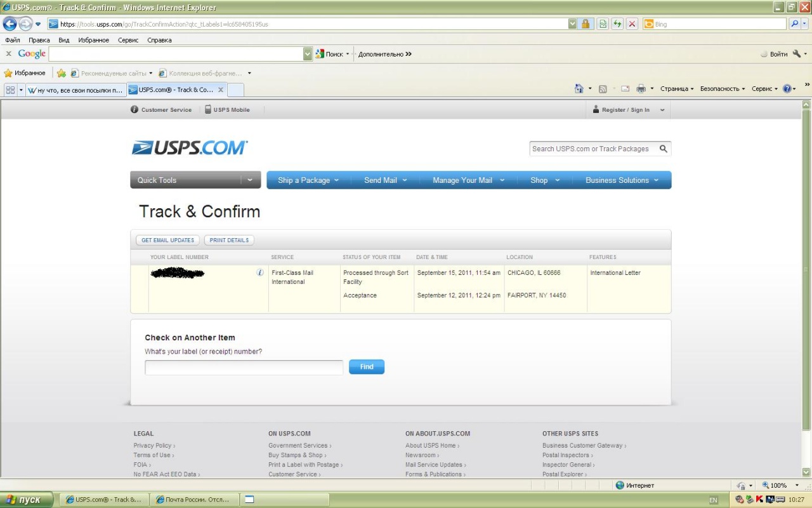Viewport: 812px width, 508px height.
Task: Click the label or receipt number input field
Action: [244, 368]
